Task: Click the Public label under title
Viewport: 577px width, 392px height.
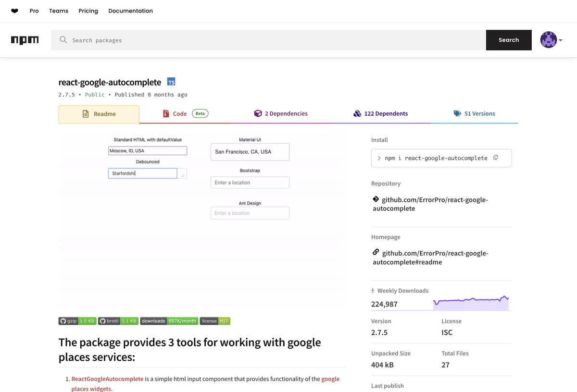Action: (x=95, y=95)
